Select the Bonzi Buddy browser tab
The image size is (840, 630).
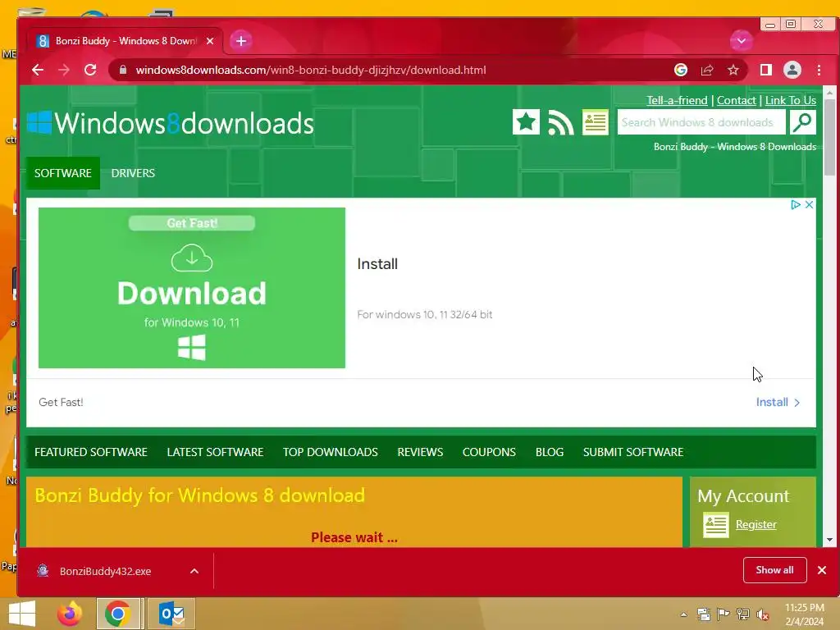pos(125,41)
